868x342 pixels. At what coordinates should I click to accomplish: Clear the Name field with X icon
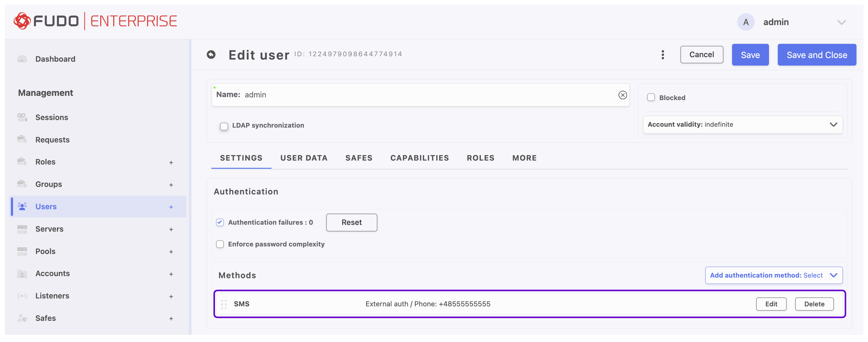click(x=622, y=95)
